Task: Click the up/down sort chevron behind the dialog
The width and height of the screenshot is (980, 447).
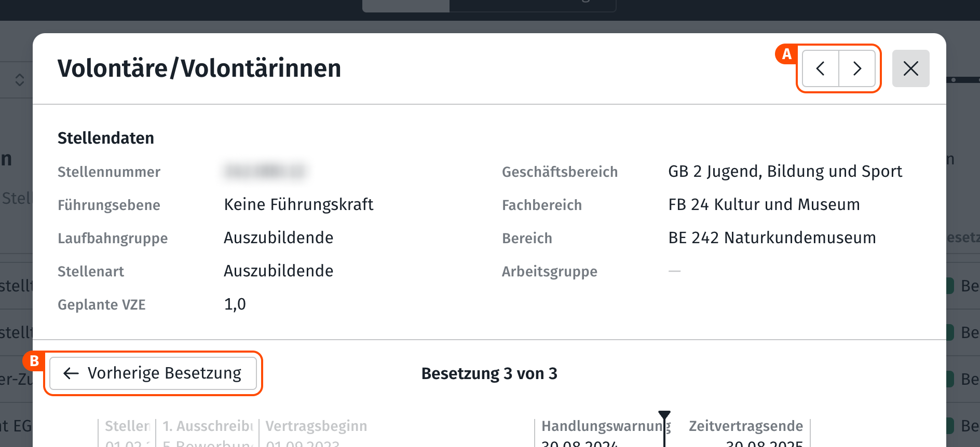Action: [x=20, y=80]
